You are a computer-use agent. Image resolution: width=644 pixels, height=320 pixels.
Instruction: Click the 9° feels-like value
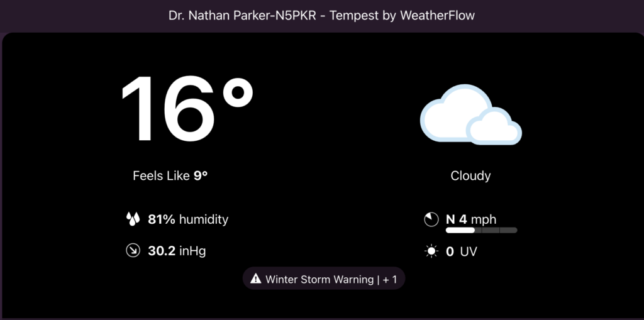[201, 175]
